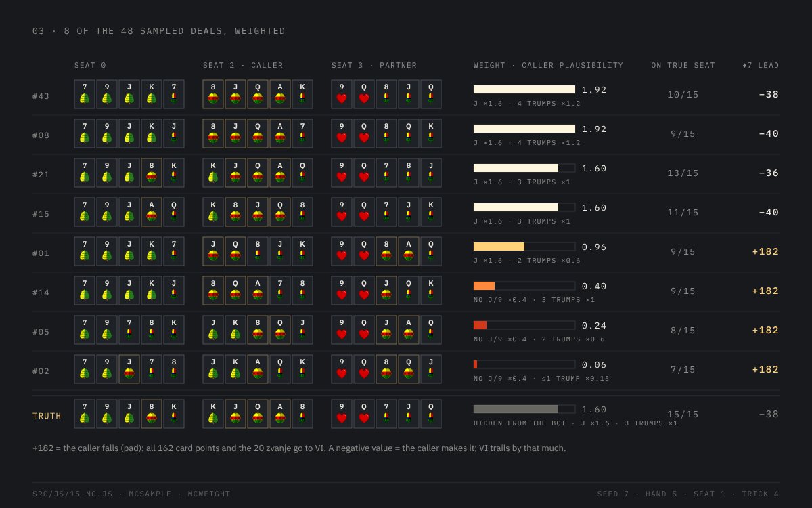Click the weight bar for row #43
Image resolution: width=812 pixels, height=508 pixels.
[x=524, y=89]
